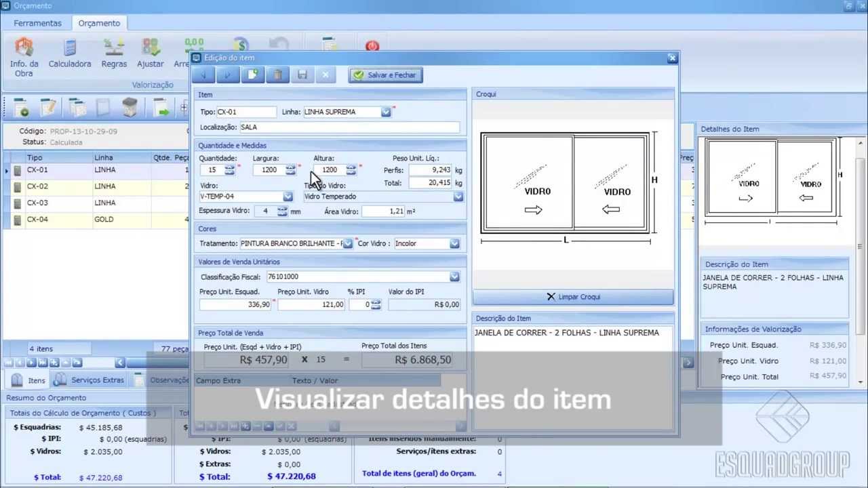Open the Regras ribbon tool
868x488 pixels.
pyautogui.click(x=114, y=54)
